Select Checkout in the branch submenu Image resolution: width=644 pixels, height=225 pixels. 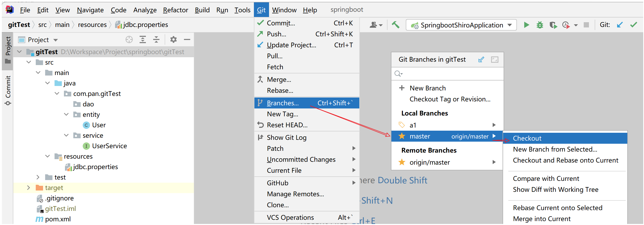coord(527,138)
